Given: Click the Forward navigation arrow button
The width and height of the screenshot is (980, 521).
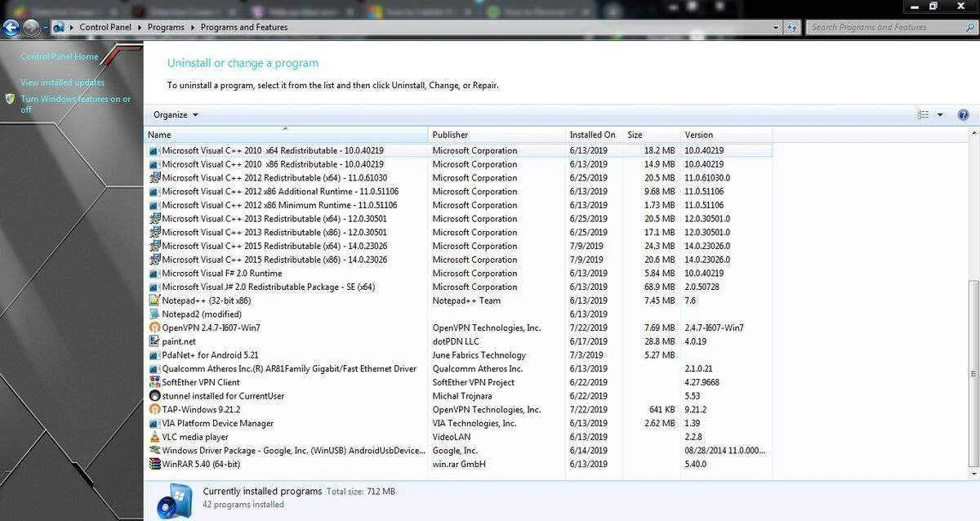Looking at the screenshot, I should click(x=32, y=28).
